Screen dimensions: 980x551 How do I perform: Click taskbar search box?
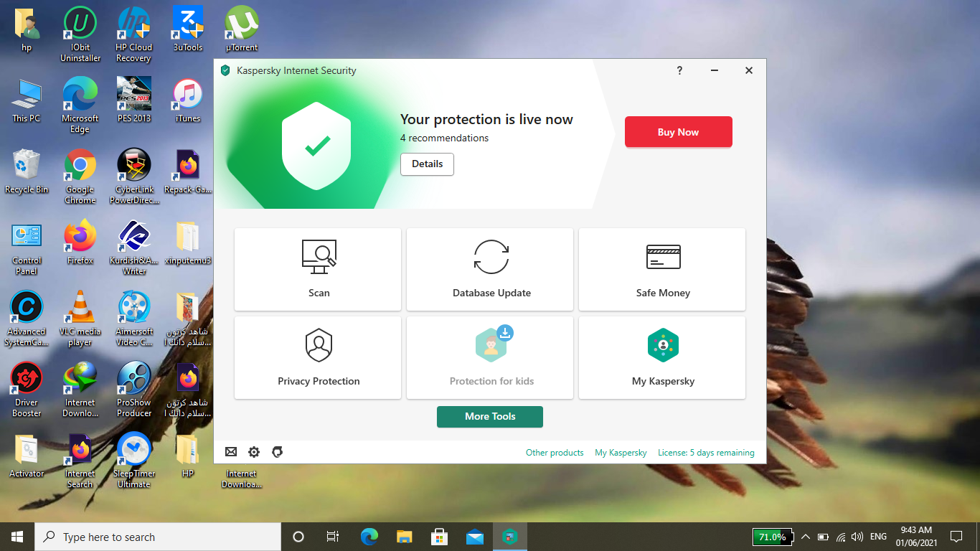[x=158, y=537]
